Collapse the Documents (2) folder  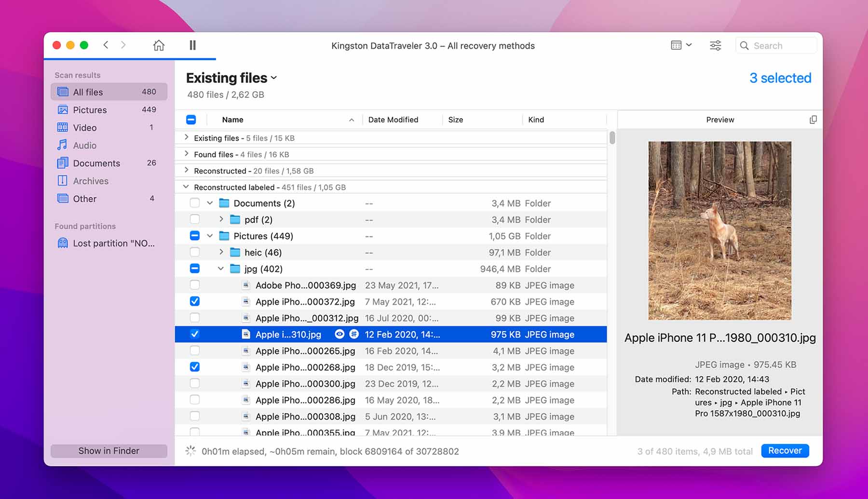tap(210, 203)
